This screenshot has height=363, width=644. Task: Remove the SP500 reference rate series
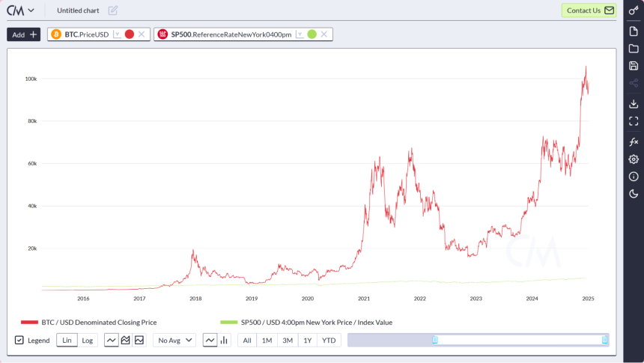click(x=324, y=34)
